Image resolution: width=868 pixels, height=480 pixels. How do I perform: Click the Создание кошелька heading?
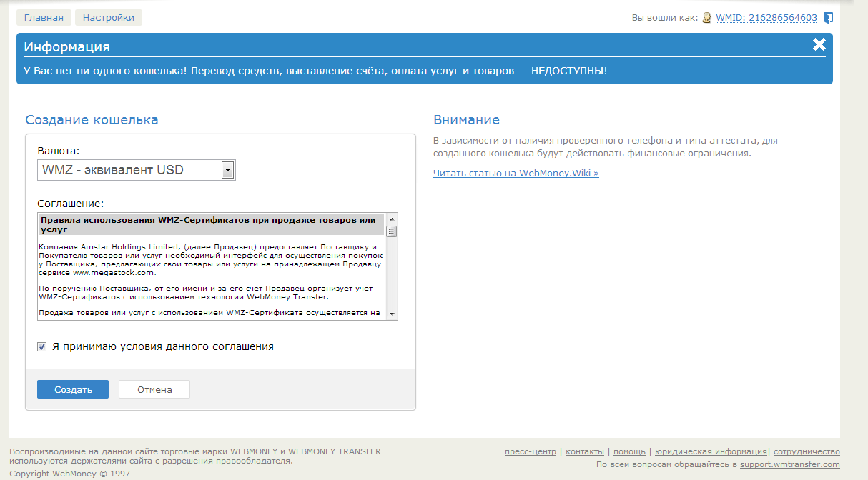(92, 120)
